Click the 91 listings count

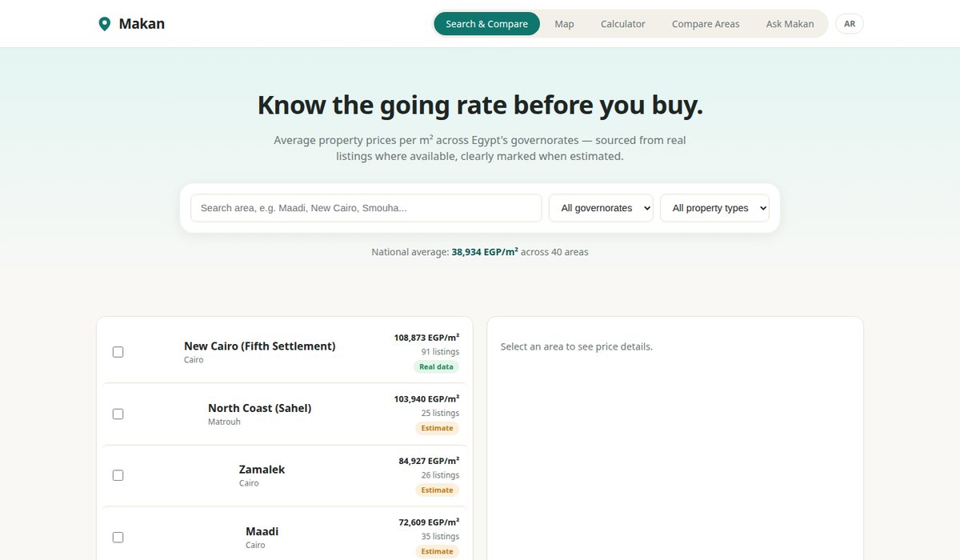(440, 352)
